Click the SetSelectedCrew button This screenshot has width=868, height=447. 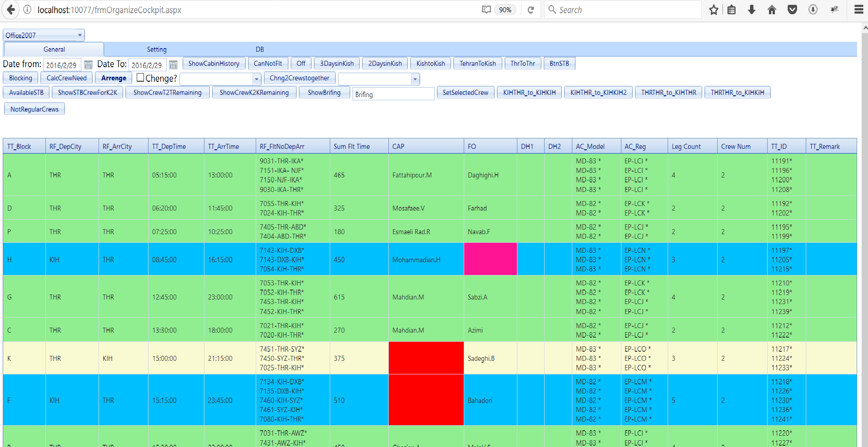tap(466, 93)
